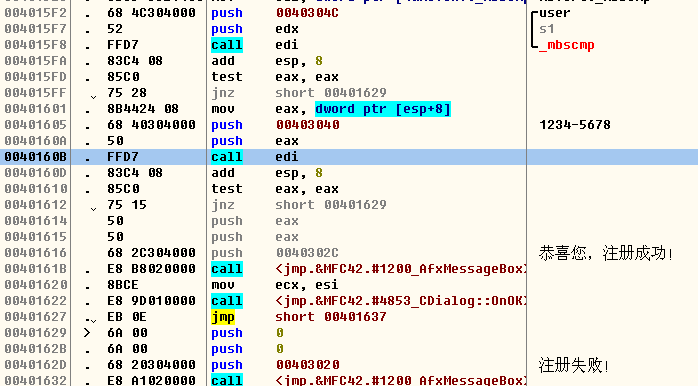698x386 pixels.
Task: Click address 004015F8
Action: coord(35,45)
